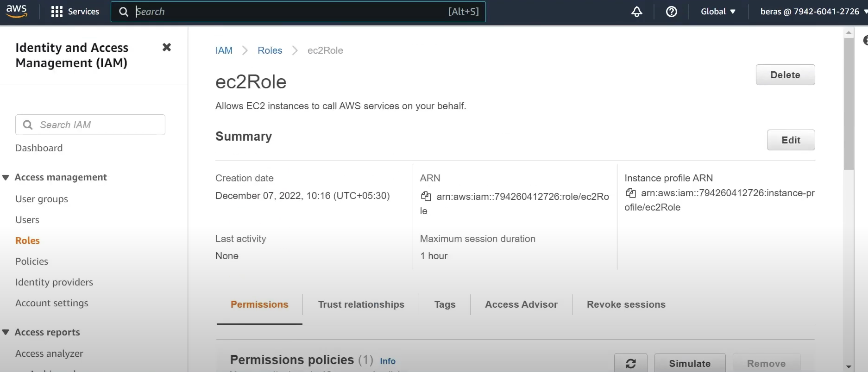Click the top search magnifier icon
The height and width of the screenshot is (372, 868).
pyautogui.click(x=124, y=12)
